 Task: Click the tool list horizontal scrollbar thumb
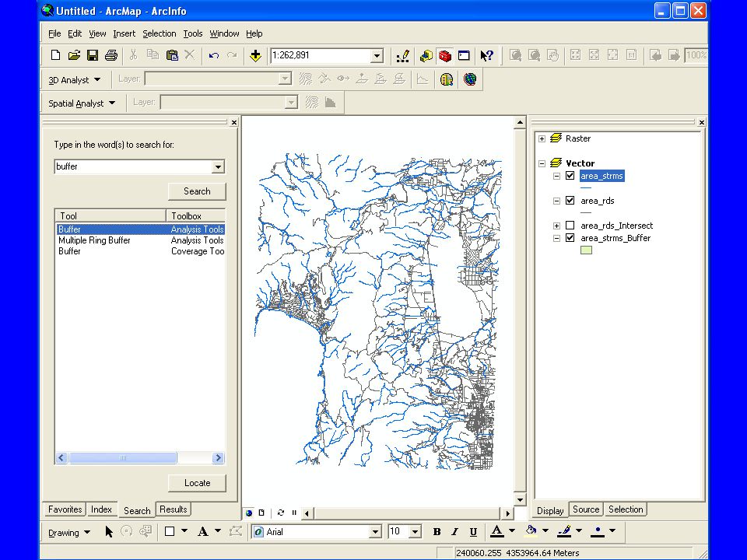pyautogui.click(x=122, y=458)
